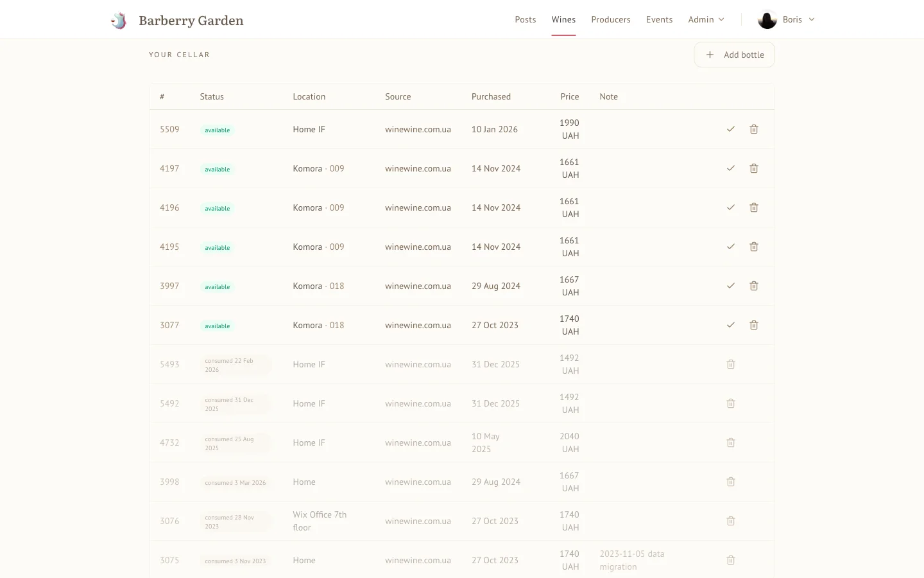Mark bottle 3077 as consumed

(x=730, y=325)
